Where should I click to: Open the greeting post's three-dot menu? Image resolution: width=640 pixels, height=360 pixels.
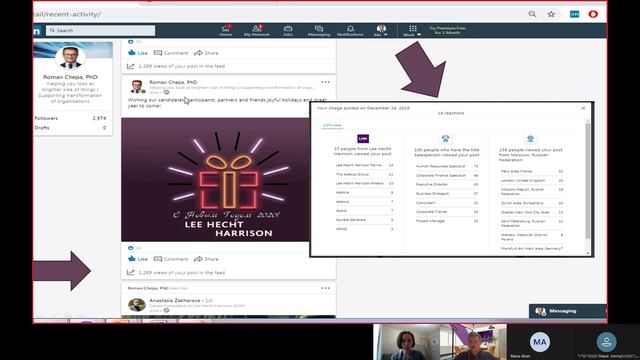[x=325, y=82]
